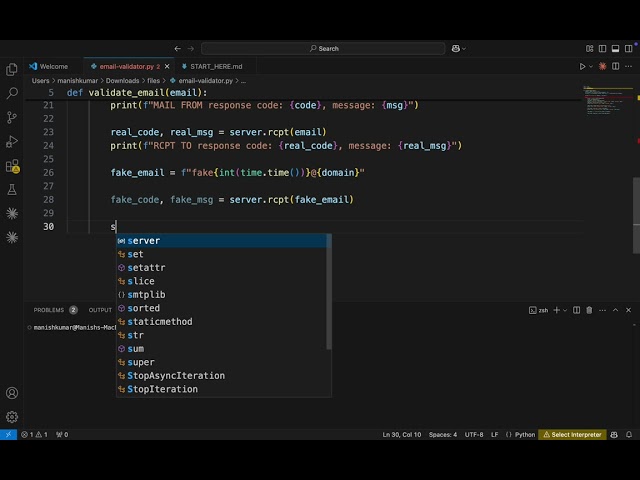Screen dimensions: 640x480
Task: Change encoding UTF-8
Action: point(474,435)
